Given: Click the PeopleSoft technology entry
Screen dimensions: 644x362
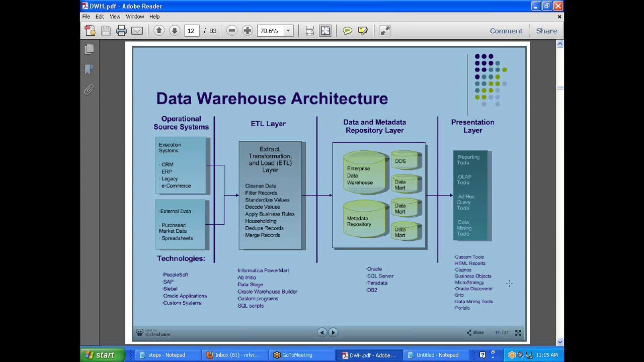Looking at the screenshot, I should coord(175,275).
